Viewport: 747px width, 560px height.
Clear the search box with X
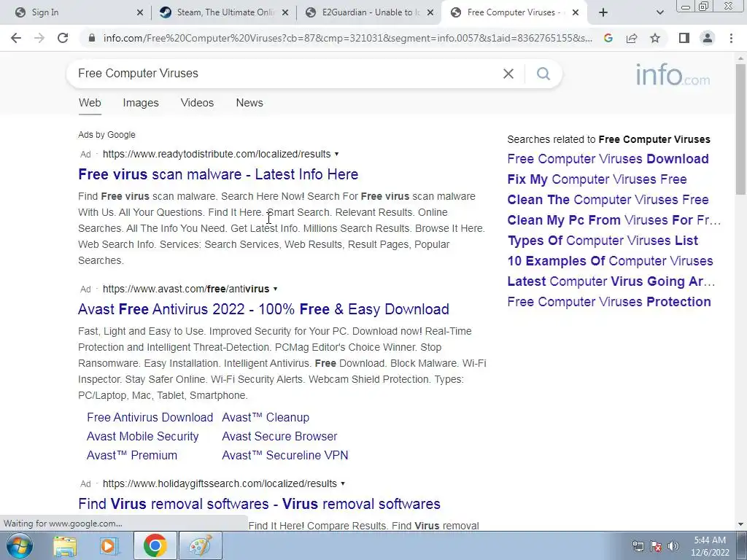508,74
